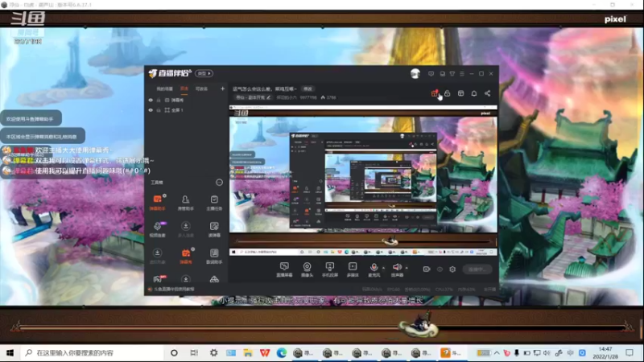This screenshot has height=362, width=644.
Task: Expand speaker options arrow
Action: point(407,268)
